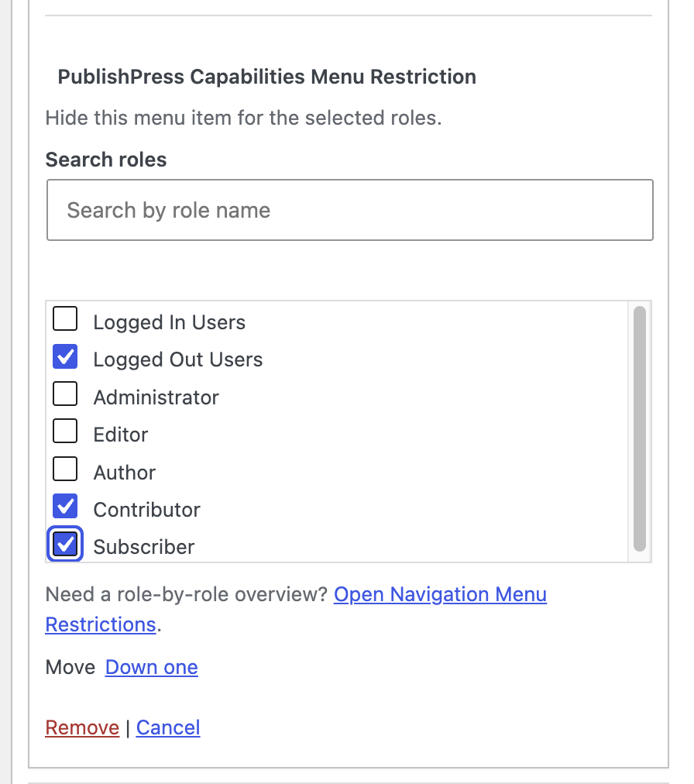Viewport: 694px width, 784px height.
Task: Uncheck the Contributor role checkbox
Action: pyautogui.click(x=65, y=506)
